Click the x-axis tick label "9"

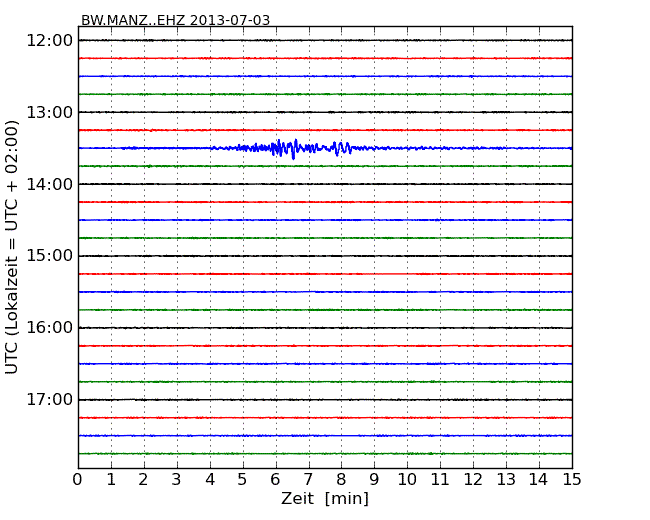point(374,480)
